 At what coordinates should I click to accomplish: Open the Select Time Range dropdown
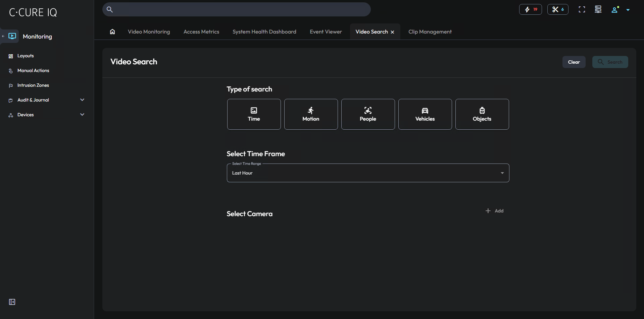click(x=368, y=173)
